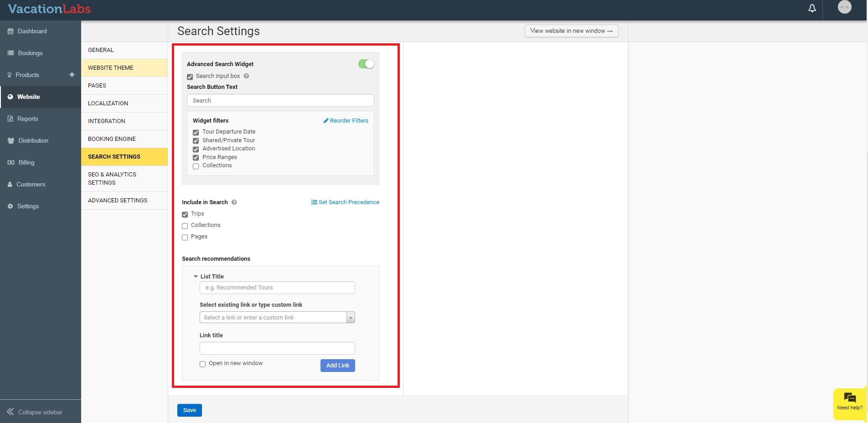Open the user profile avatar

pos(844,7)
